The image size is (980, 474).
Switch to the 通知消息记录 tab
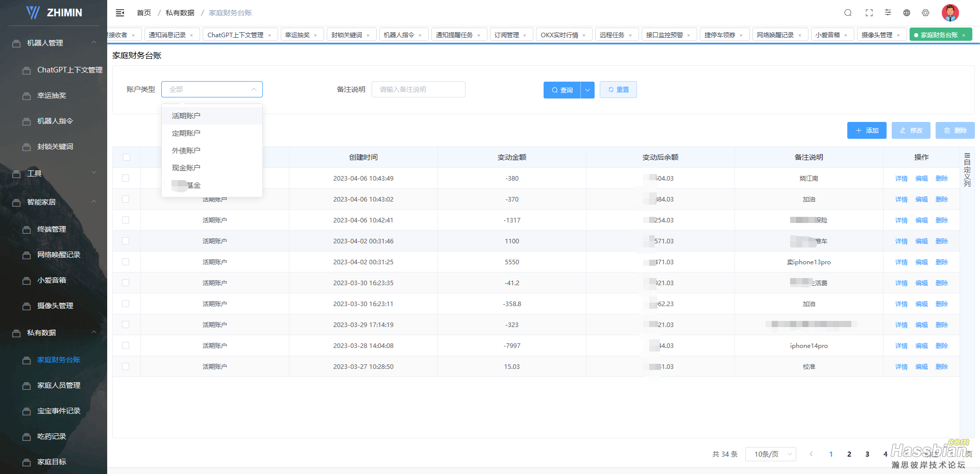(x=167, y=35)
